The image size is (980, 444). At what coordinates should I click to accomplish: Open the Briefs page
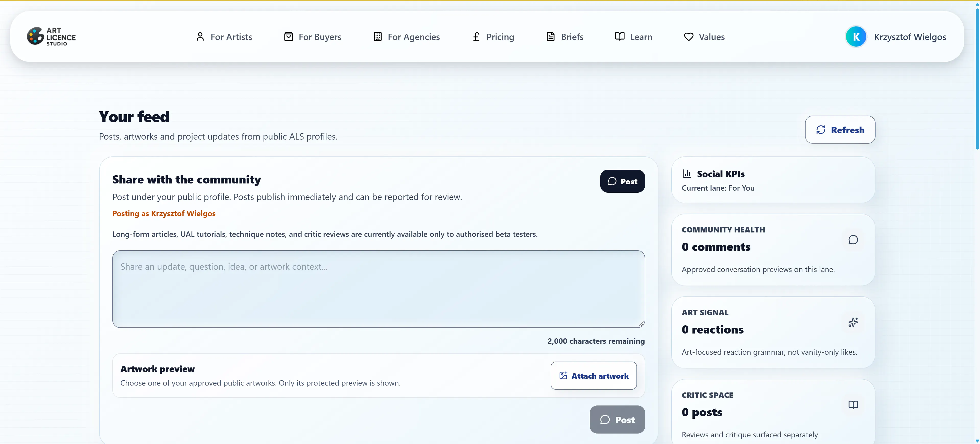point(564,36)
